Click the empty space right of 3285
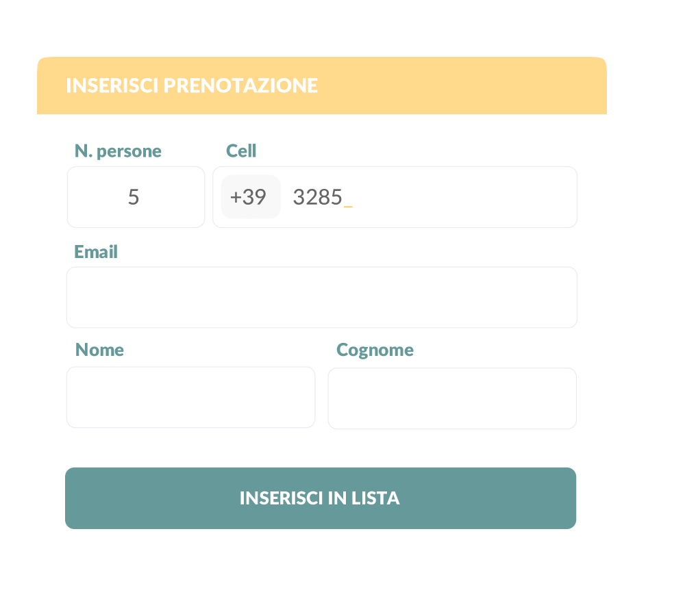Screen dimensions: 685x616 pos(466,197)
